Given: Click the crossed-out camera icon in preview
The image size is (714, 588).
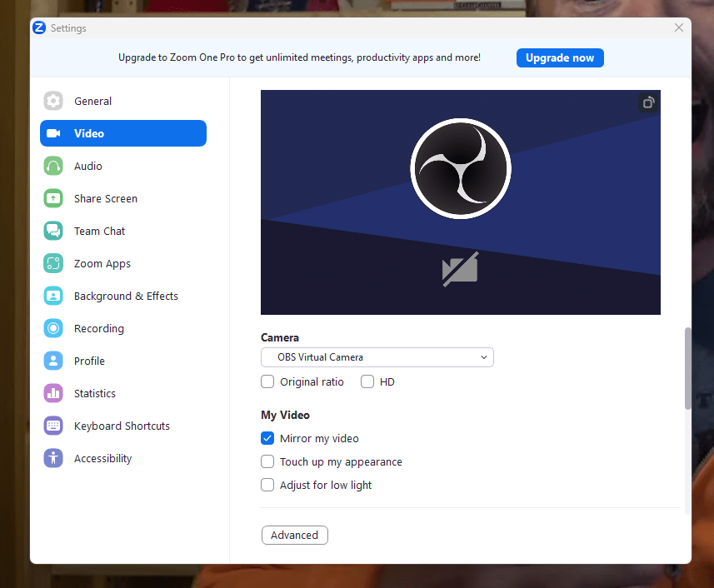Looking at the screenshot, I should click(x=461, y=269).
